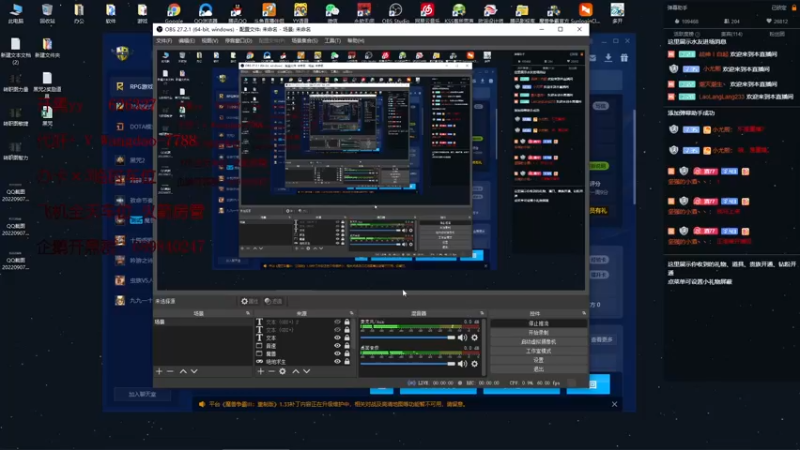Open 麦克风/Aux audio settings gear

pyautogui.click(x=474, y=338)
